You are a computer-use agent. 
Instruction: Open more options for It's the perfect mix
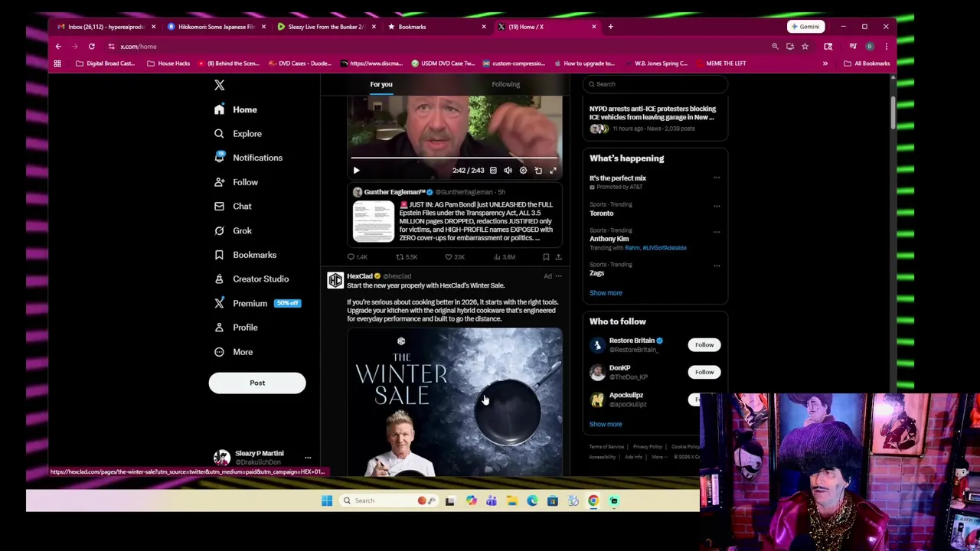pos(717,178)
